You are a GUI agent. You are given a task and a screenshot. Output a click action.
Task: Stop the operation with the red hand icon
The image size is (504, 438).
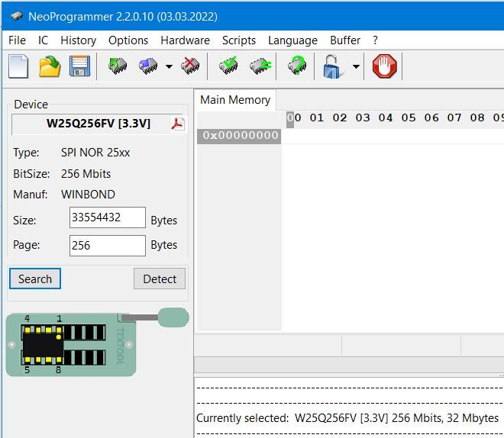click(384, 66)
